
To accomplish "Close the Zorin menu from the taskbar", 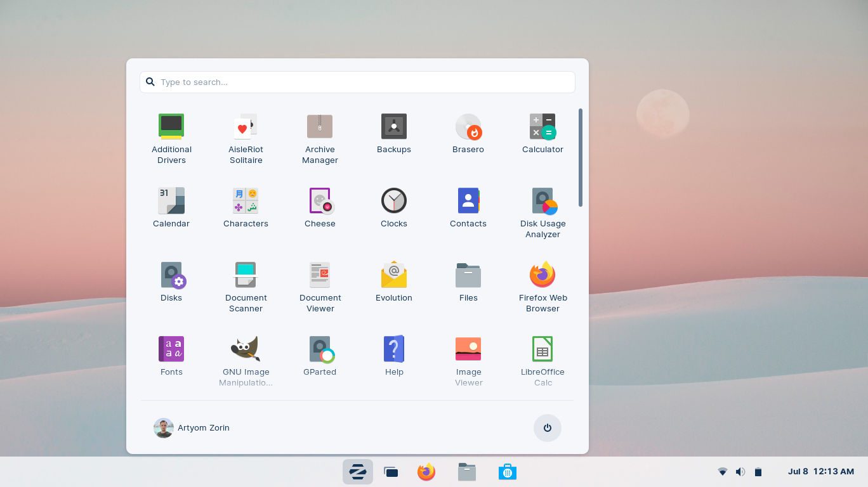I will [358, 472].
